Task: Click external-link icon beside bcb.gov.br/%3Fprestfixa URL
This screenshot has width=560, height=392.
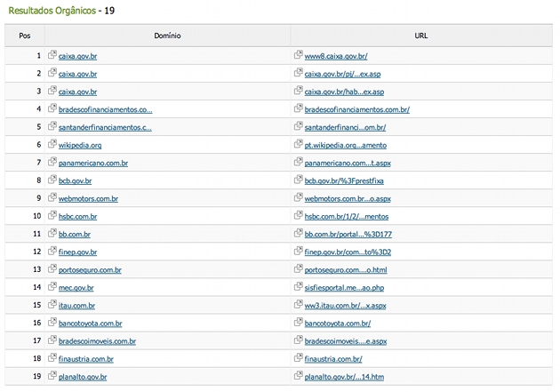Action: click(x=299, y=180)
